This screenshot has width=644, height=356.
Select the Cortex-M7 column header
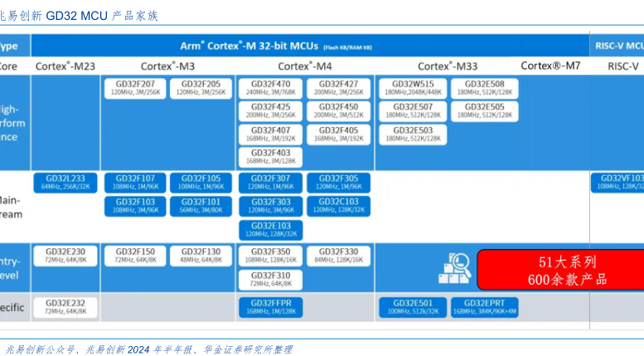click(550, 66)
